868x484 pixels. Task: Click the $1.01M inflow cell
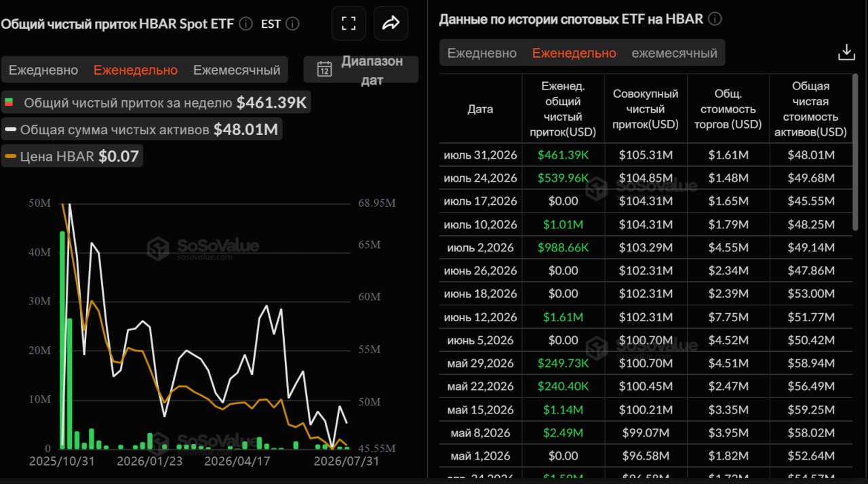[563, 224]
